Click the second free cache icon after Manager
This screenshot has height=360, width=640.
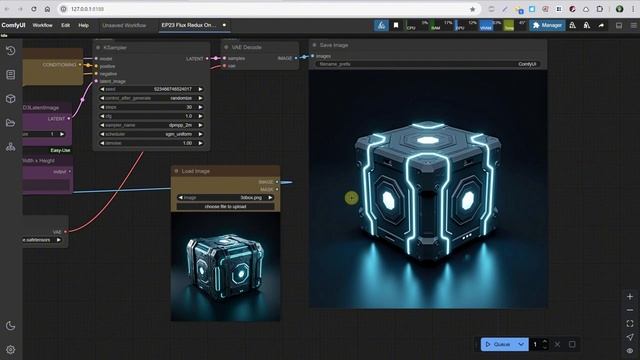[x=587, y=25]
